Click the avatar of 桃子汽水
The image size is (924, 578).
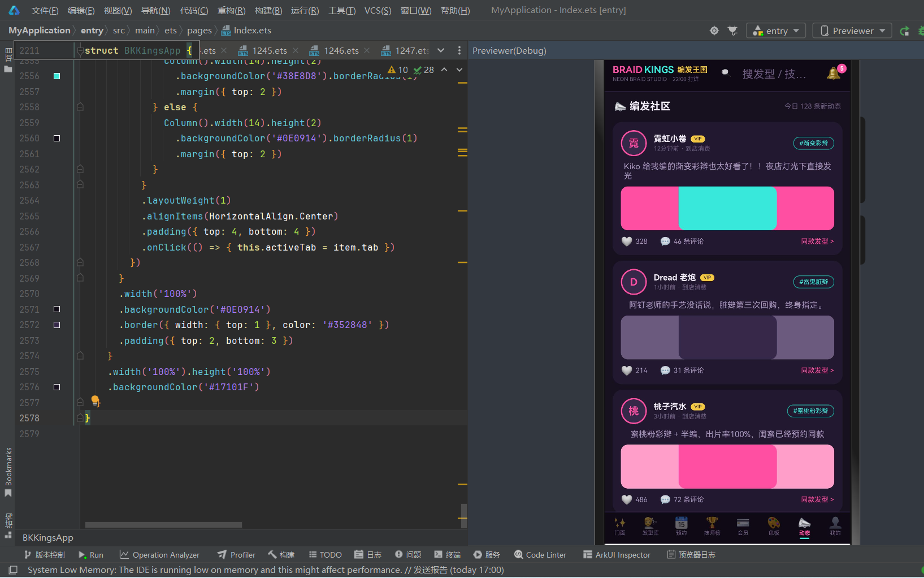634,411
